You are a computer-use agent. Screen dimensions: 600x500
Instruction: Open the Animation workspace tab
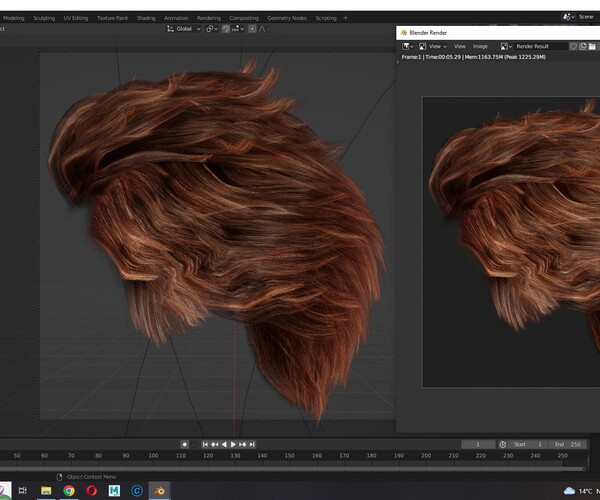click(176, 18)
